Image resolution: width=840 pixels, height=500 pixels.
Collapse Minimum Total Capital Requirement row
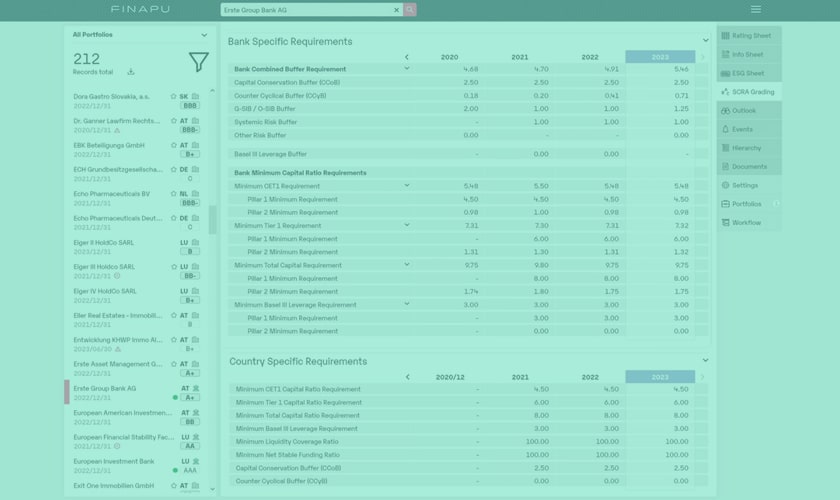pyautogui.click(x=407, y=265)
